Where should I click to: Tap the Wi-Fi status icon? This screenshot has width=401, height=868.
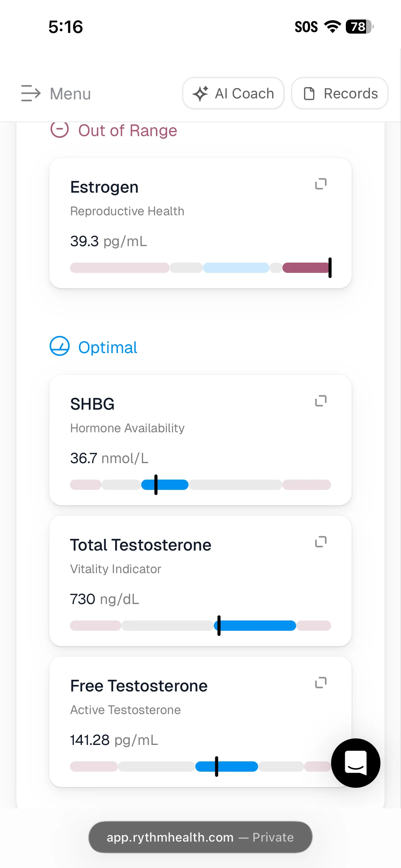(x=332, y=27)
